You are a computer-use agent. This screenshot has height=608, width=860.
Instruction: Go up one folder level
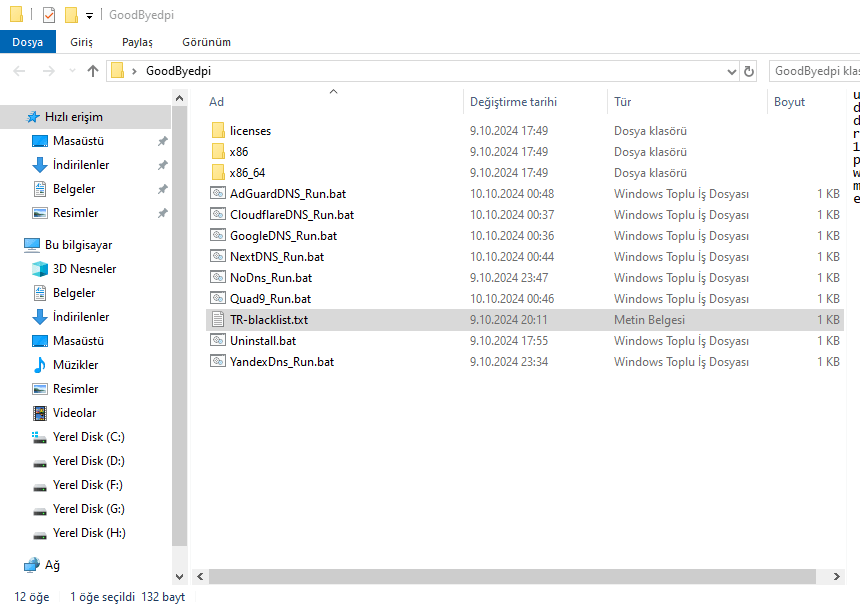tap(93, 71)
